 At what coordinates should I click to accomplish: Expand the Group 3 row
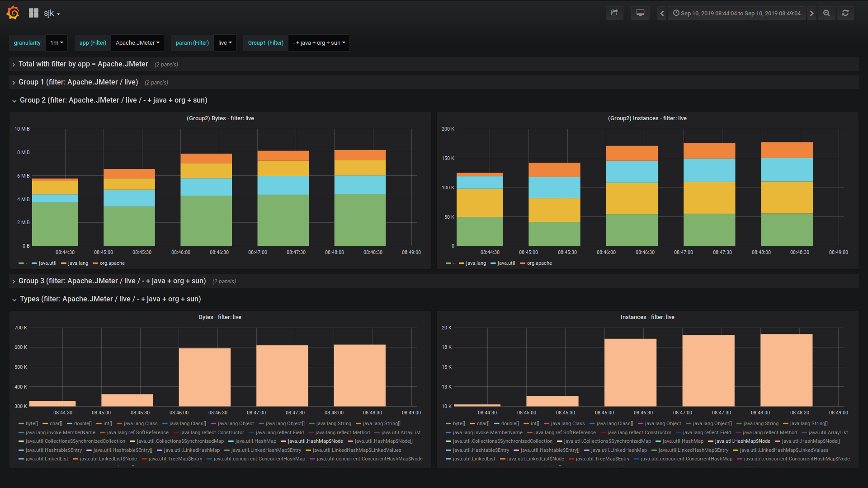click(x=112, y=281)
